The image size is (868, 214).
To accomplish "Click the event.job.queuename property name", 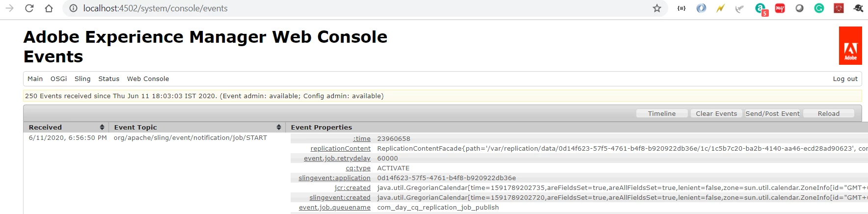I will click(x=334, y=208).
